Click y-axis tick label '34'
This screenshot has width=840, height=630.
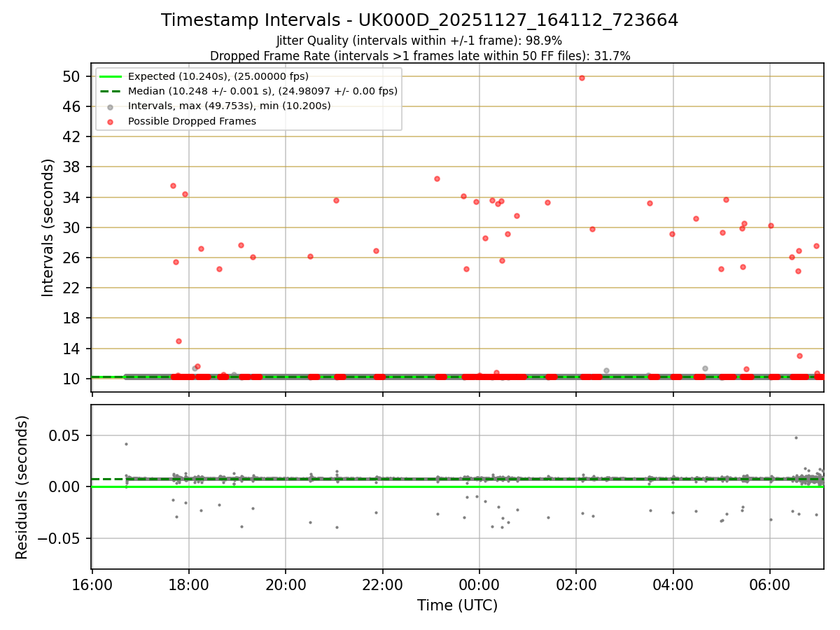(73, 197)
